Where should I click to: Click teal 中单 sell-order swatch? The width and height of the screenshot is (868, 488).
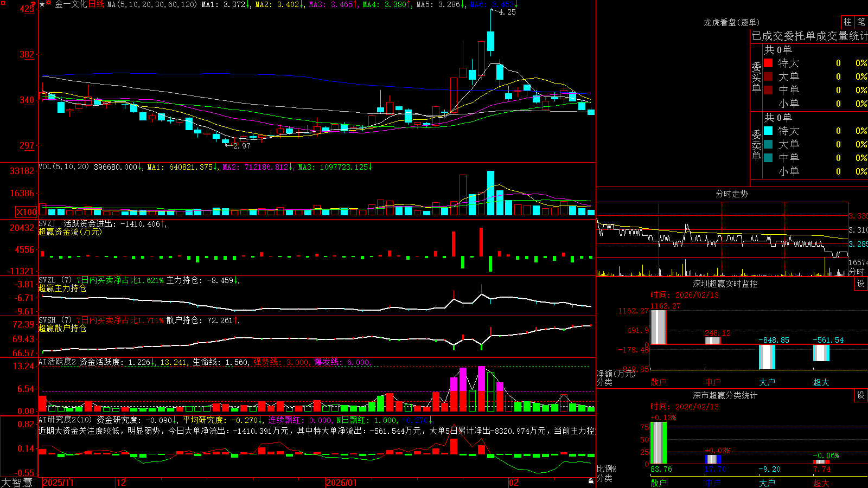click(768, 158)
